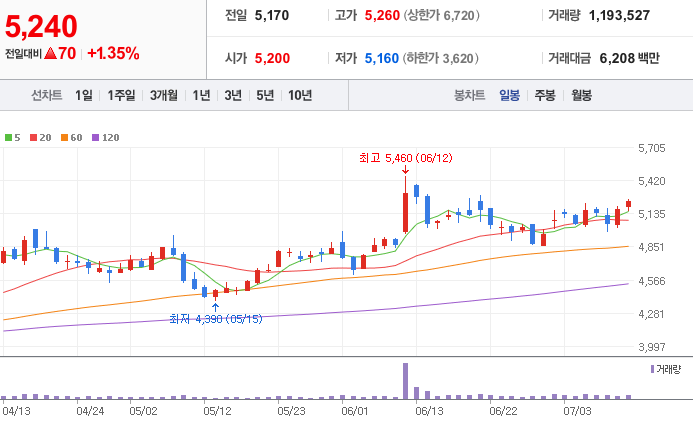The height and width of the screenshot is (435, 693).
Task: Select the 1일 line chart period
Action: pyautogui.click(x=84, y=95)
